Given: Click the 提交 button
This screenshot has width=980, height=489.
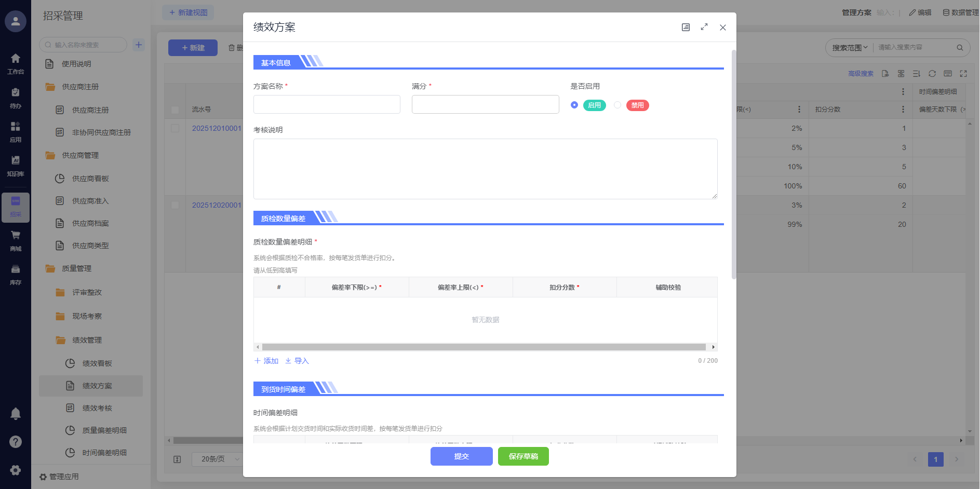Looking at the screenshot, I should coord(461,456).
